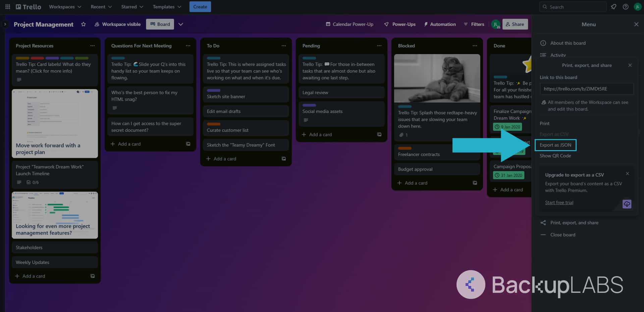The height and width of the screenshot is (312, 644).
Task: Add a card to the Blocked list
Action: coord(413,183)
